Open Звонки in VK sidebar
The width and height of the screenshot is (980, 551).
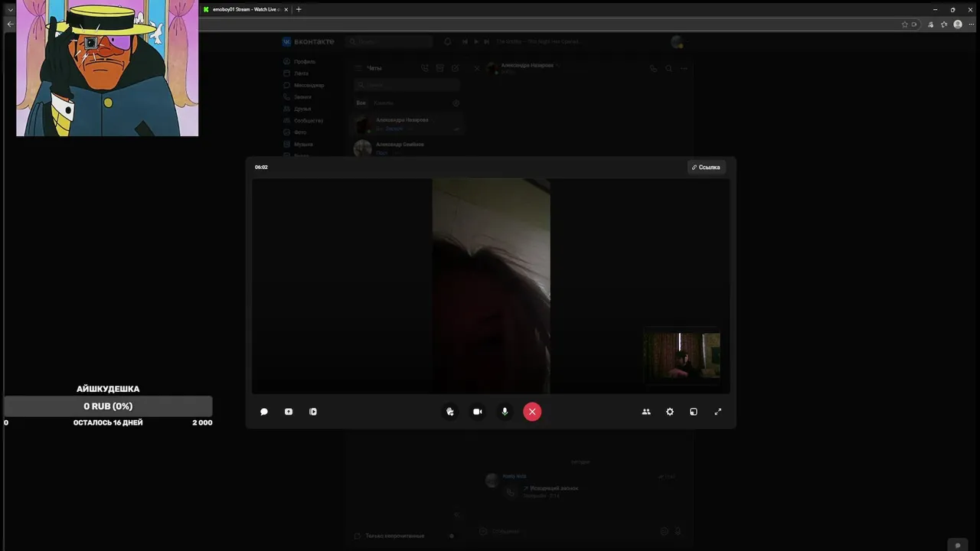coord(298,97)
